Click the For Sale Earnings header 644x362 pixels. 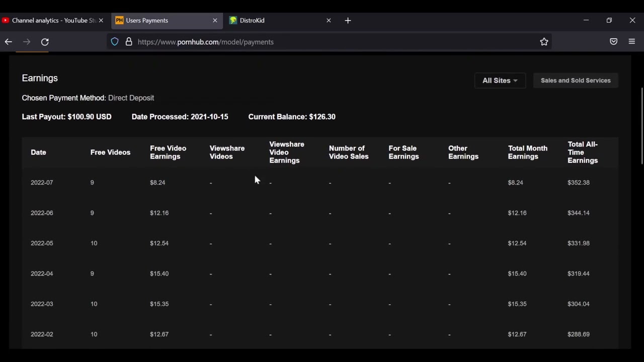pyautogui.click(x=404, y=152)
